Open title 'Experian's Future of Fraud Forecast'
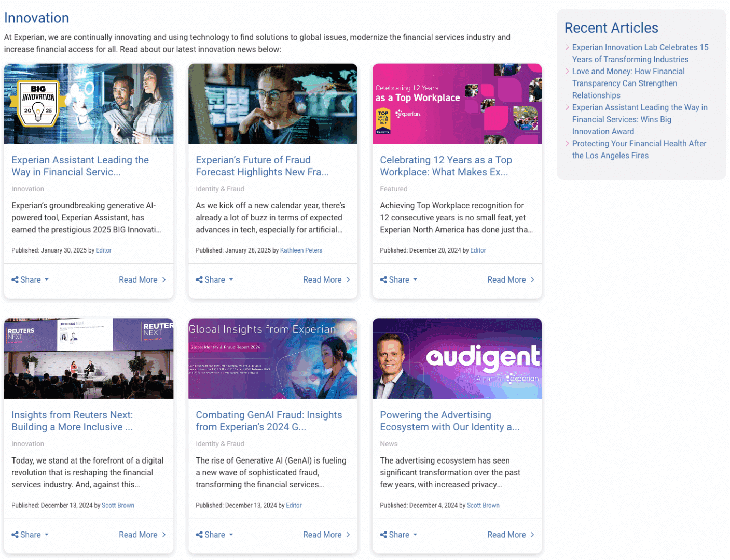This screenshot has width=730, height=560. click(262, 166)
